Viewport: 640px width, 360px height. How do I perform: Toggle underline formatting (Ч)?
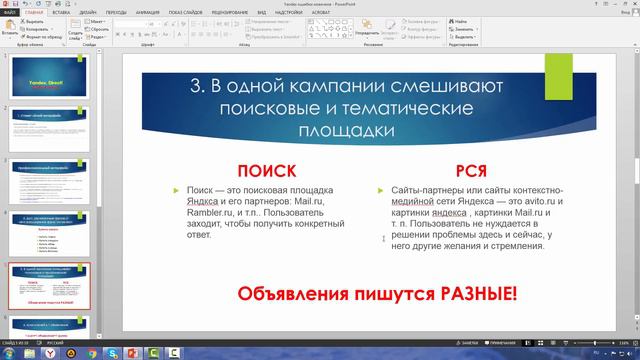click(132, 35)
